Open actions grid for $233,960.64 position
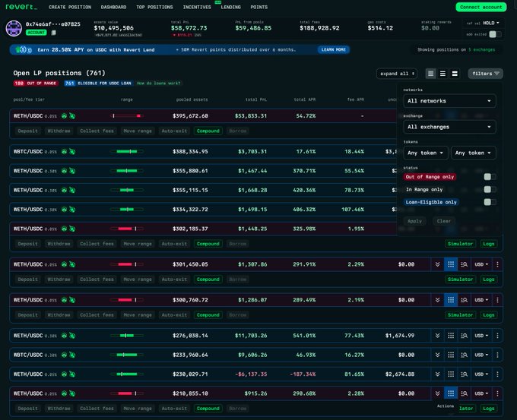The width and height of the screenshot is (517, 420). point(451,355)
